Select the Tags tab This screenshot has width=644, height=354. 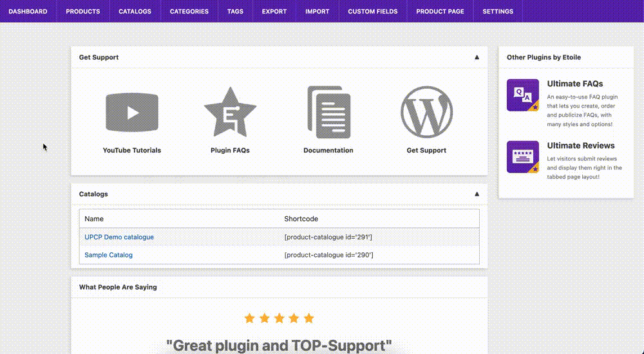point(235,11)
